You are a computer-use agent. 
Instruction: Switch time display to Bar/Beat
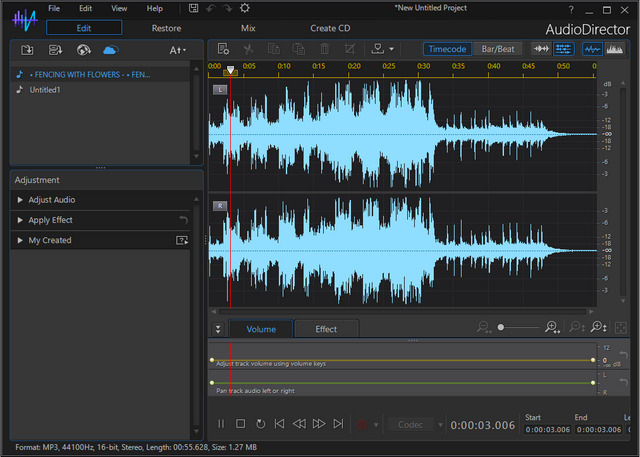tap(500, 48)
